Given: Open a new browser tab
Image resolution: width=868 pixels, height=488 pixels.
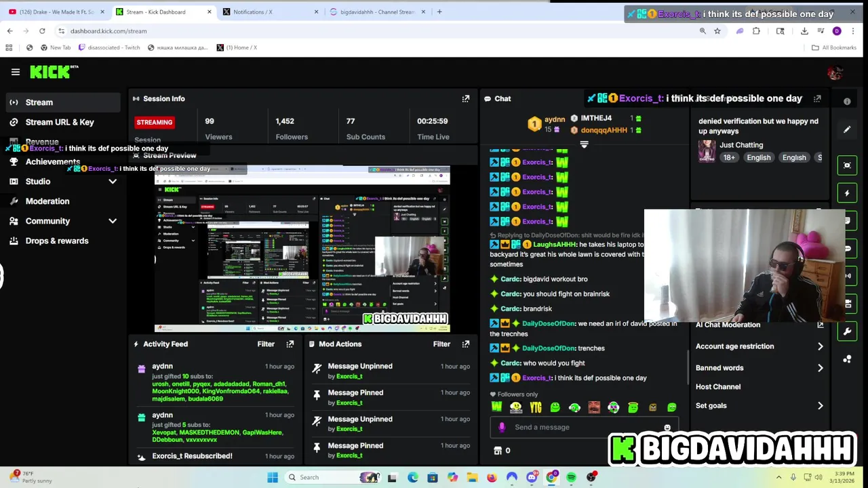Looking at the screenshot, I should [439, 12].
